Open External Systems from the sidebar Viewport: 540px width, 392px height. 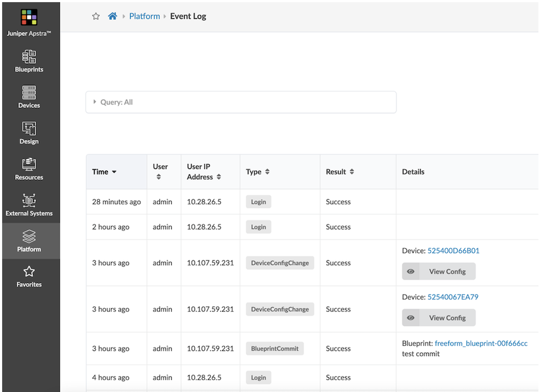click(29, 204)
